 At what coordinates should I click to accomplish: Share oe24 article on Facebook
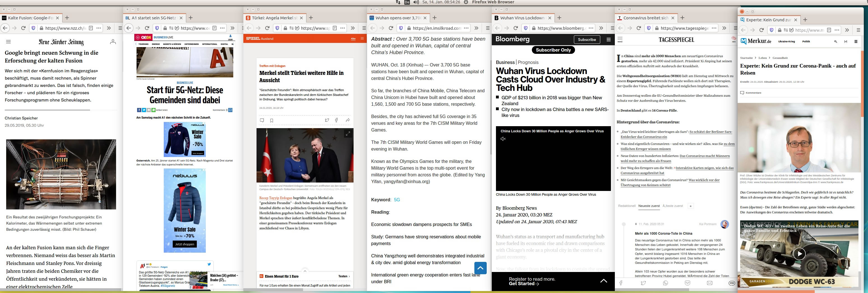click(139, 110)
